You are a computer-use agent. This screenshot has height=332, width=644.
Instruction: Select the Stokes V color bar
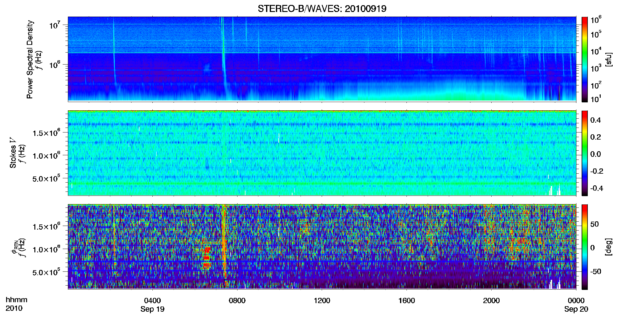click(x=585, y=153)
